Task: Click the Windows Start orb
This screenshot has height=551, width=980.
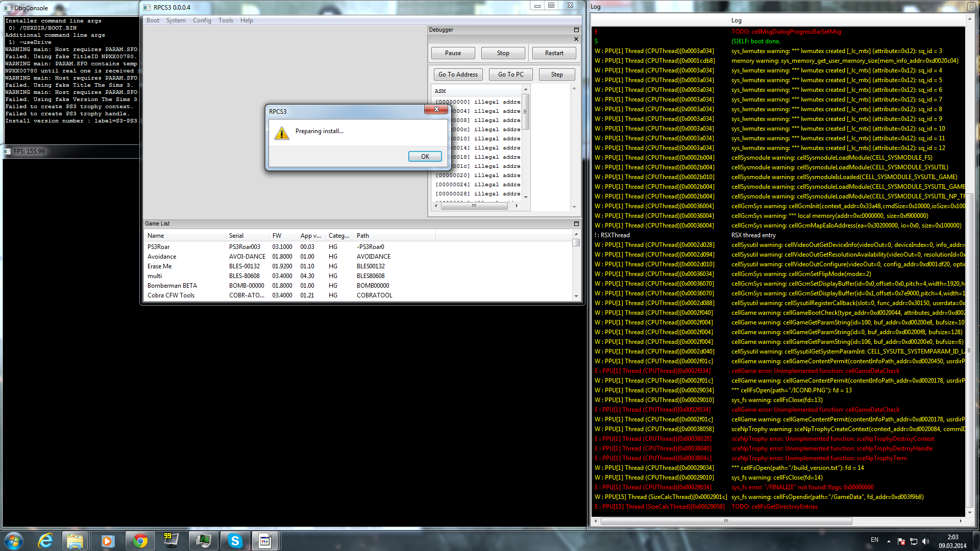Action: click(x=14, y=541)
